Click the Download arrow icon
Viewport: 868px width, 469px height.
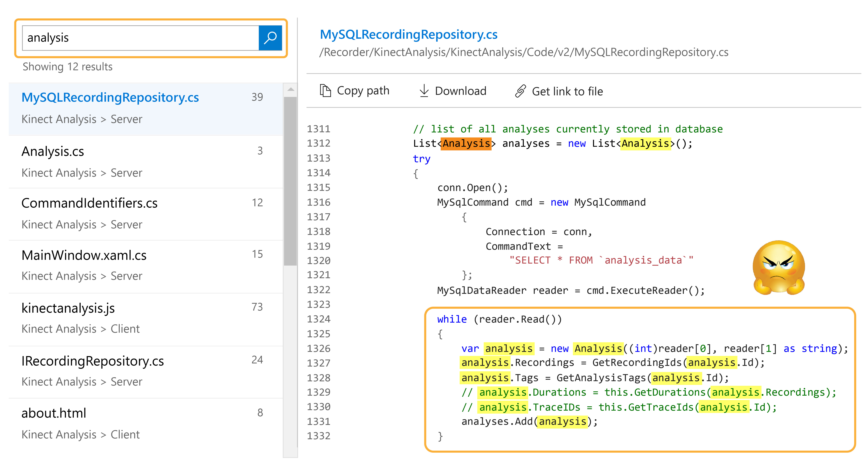click(x=424, y=91)
